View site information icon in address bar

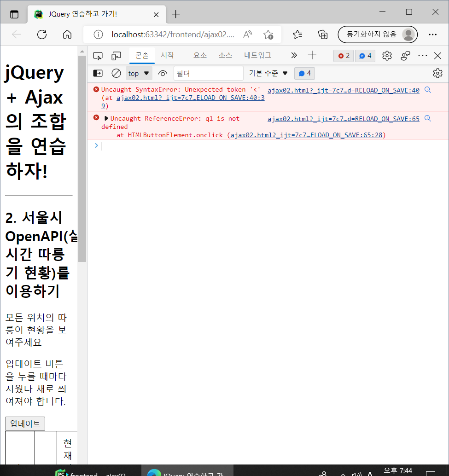[x=98, y=35]
